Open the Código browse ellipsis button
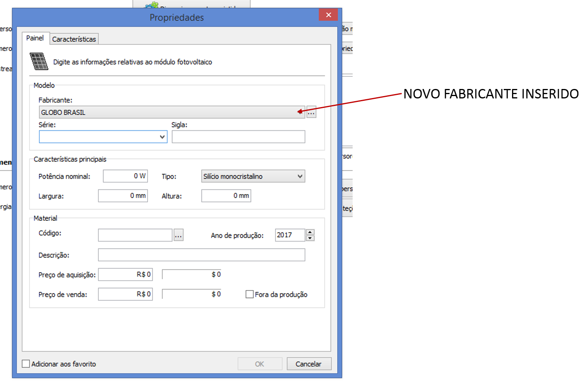The image size is (588, 387). coord(178,235)
